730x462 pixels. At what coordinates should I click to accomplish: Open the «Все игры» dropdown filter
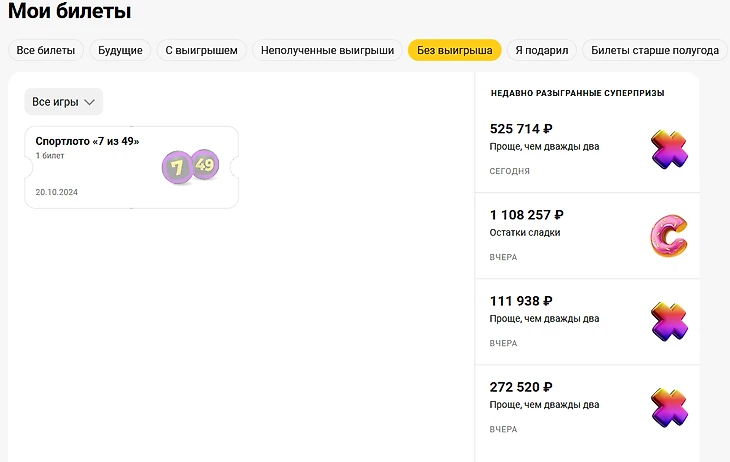(x=63, y=102)
